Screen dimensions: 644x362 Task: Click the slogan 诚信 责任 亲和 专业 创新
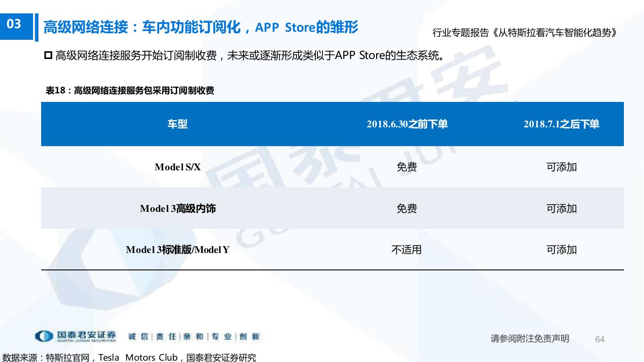[x=194, y=337]
